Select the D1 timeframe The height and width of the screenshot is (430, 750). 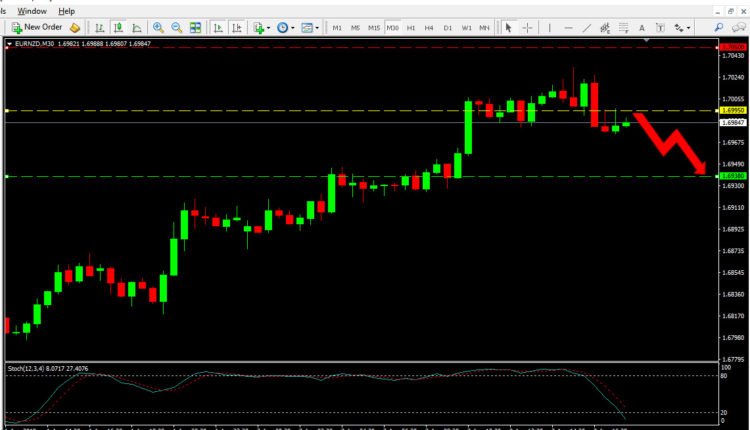click(x=447, y=28)
